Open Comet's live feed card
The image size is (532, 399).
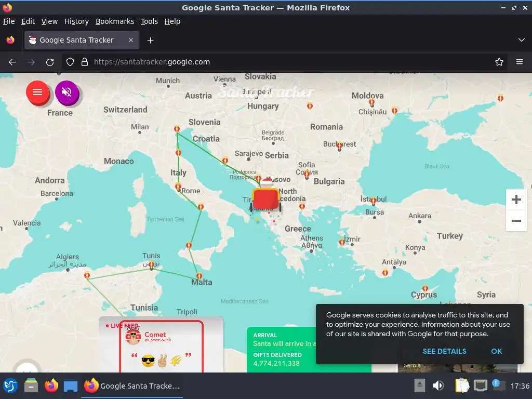(x=162, y=346)
